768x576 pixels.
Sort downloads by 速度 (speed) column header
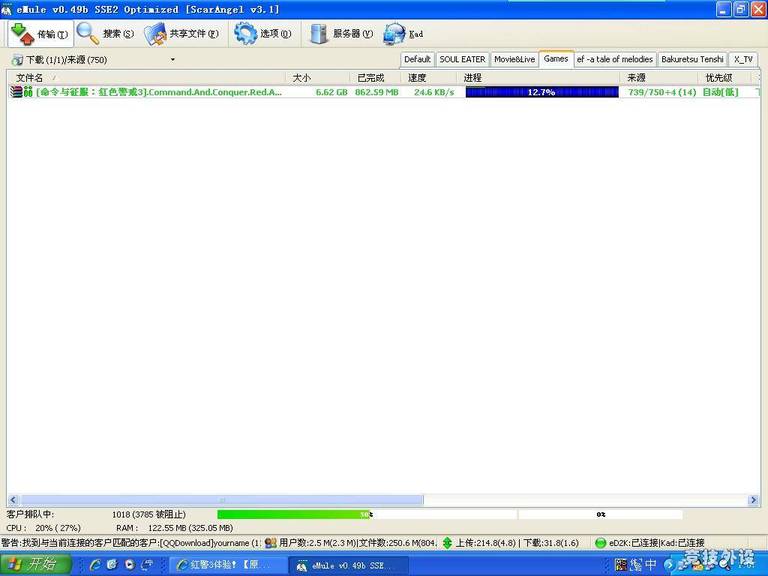coord(417,78)
